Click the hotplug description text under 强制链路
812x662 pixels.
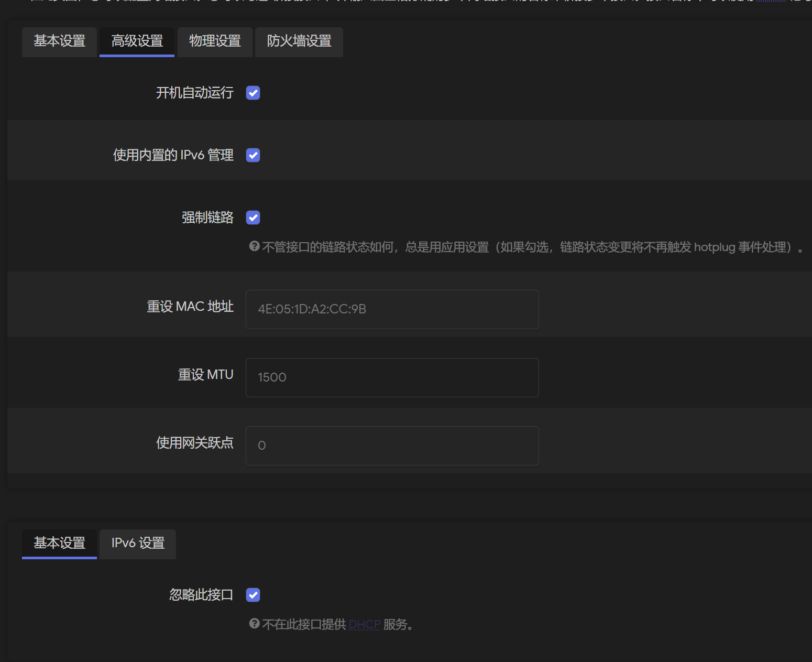tap(533, 247)
